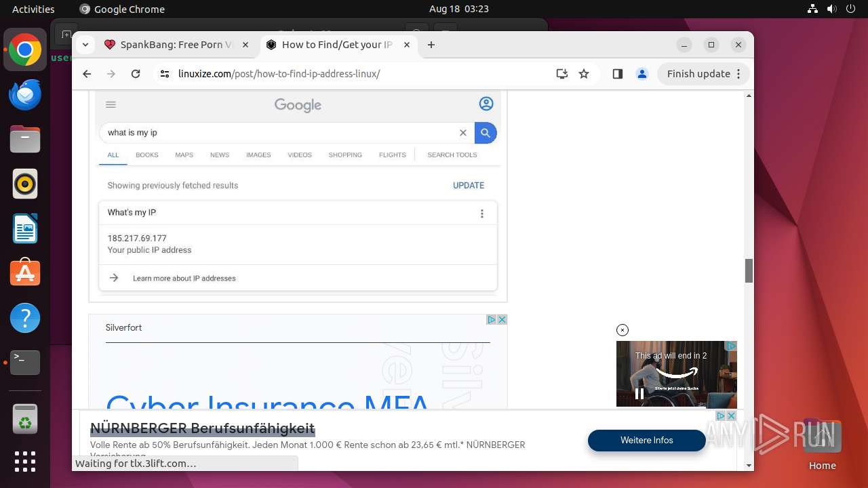This screenshot has height=488, width=868.
Task: Open the Files manager in dock
Action: 25,140
